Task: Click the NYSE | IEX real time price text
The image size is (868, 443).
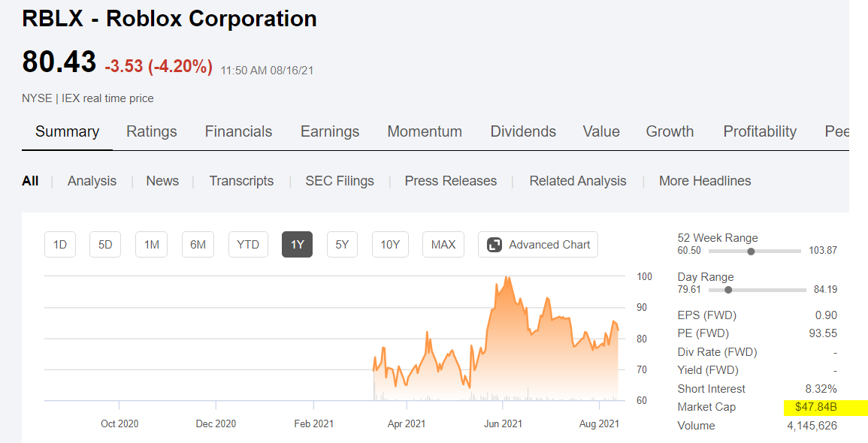Action: click(88, 98)
